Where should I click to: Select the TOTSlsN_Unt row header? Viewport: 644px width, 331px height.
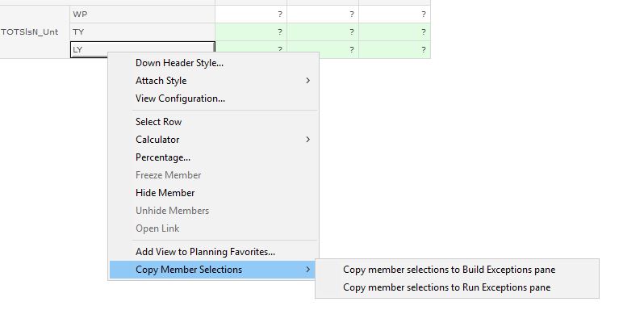click(x=35, y=31)
